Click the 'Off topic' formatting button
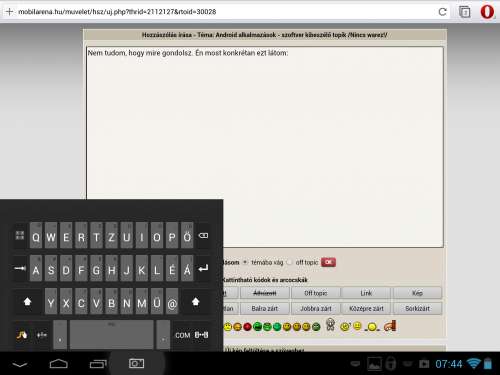 (x=316, y=293)
